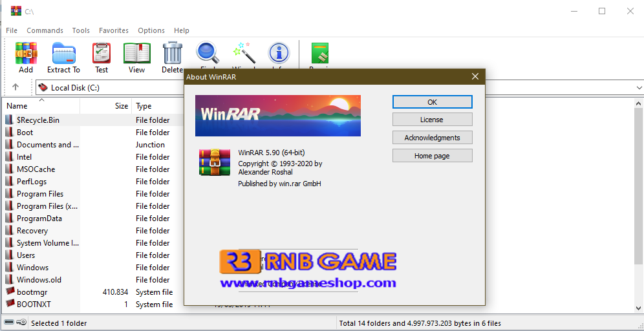Image resolution: width=644 pixels, height=331 pixels.
Task: Open the Commands menu
Action: pos(45,30)
